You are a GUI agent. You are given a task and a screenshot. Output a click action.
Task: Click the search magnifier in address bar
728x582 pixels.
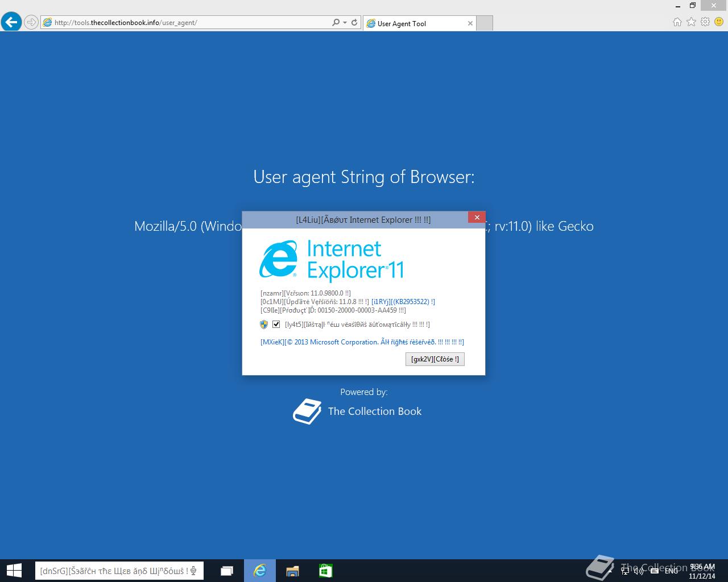336,23
